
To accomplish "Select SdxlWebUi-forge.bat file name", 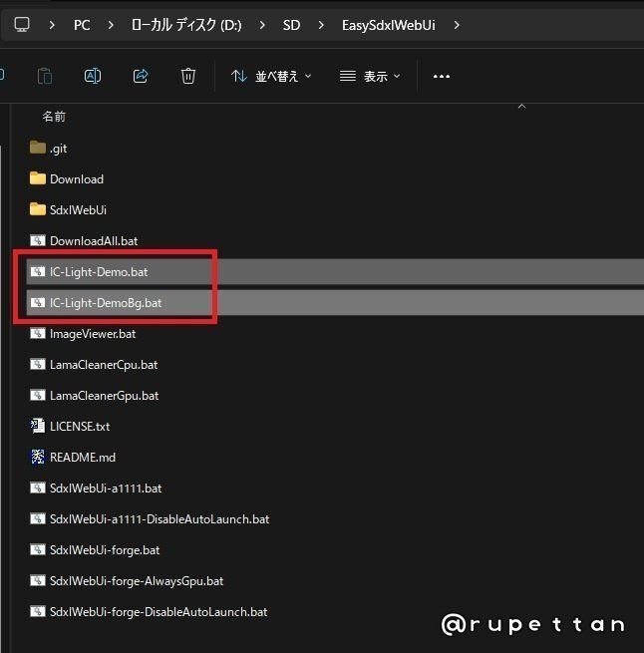I will click(x=105, y=549).
